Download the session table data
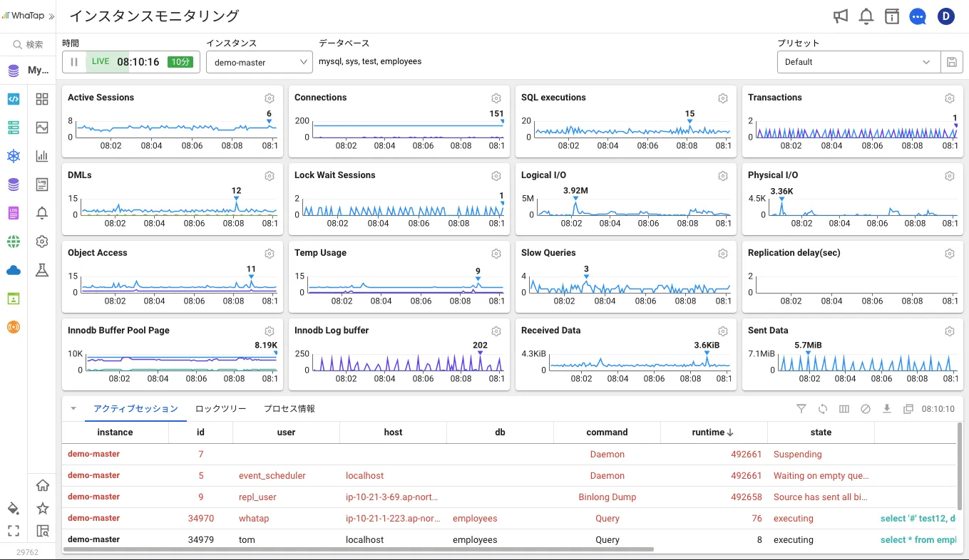969x560 pixels. coord(887,409)
